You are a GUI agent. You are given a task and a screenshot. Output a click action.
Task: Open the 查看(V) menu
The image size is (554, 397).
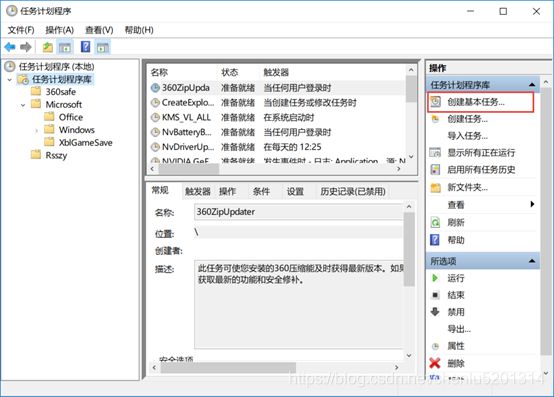click(99, 30)
